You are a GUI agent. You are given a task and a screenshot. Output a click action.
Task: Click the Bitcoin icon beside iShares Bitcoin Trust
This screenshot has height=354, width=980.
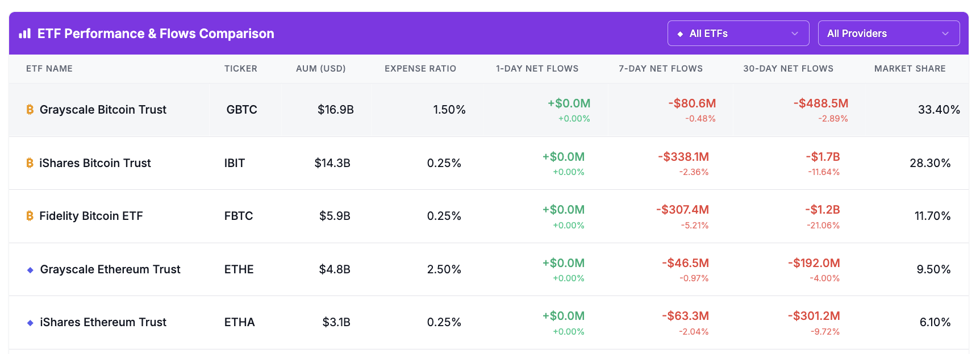tap(30, 163)
